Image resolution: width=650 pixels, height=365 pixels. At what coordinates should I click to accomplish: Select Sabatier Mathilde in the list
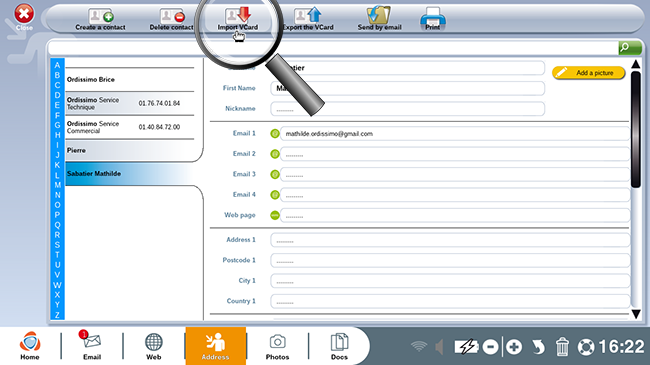(x=130, y=174)
